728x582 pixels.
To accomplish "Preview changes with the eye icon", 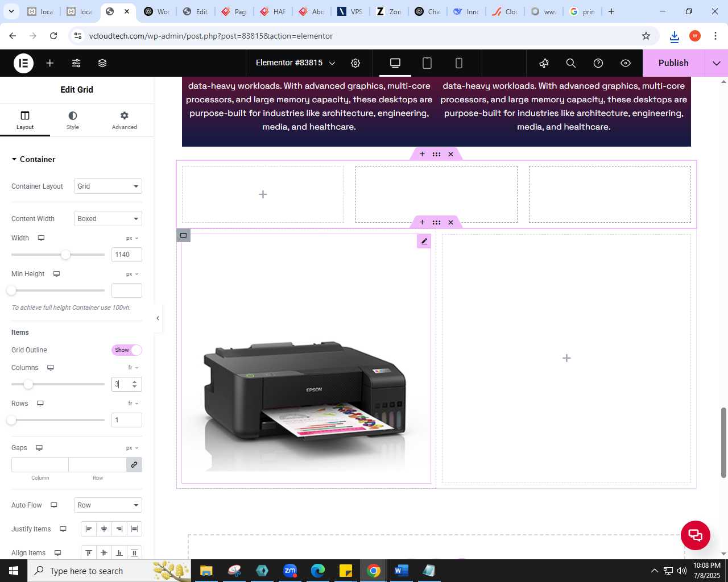I will pos(626,63).
